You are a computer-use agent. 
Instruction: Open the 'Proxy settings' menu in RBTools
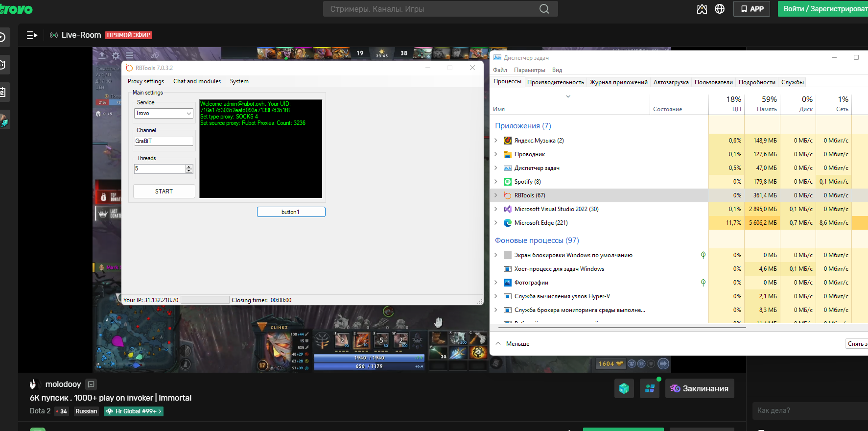tap(146, 81)
